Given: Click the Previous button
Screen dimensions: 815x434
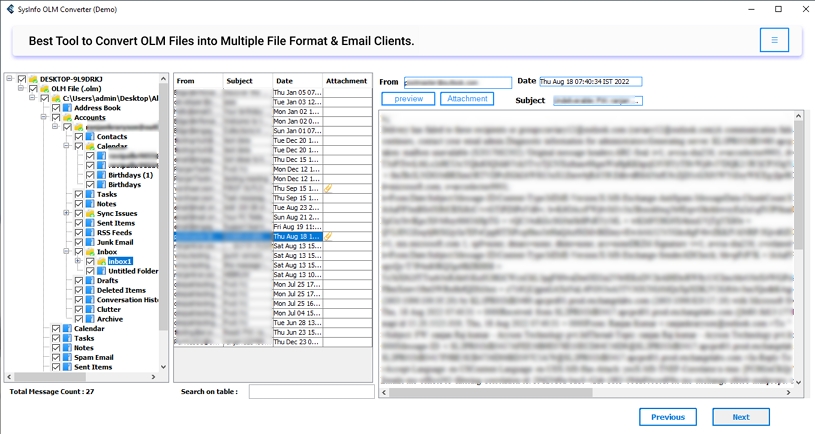Looking at the screenshot, I should [668, 417].
